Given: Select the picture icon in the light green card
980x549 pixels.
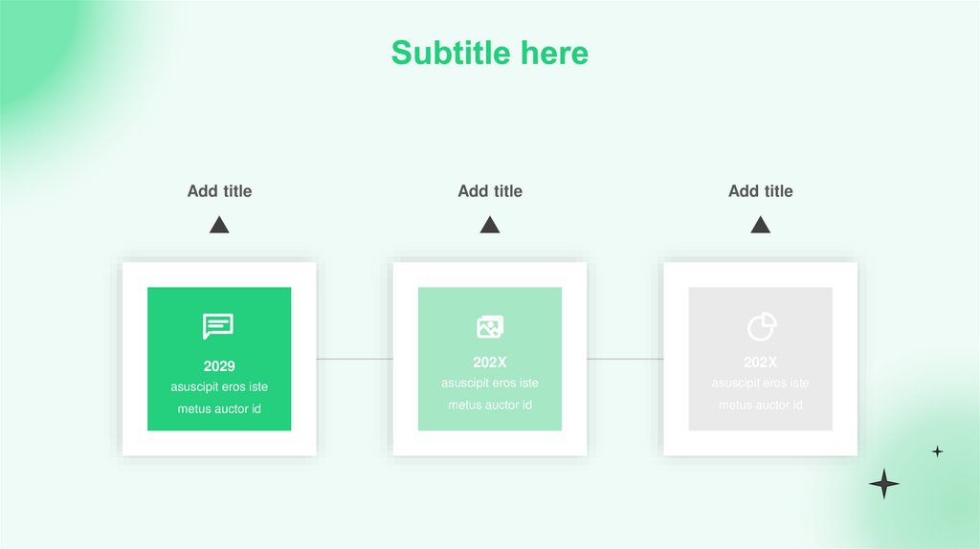Looking at the screenshot, I should point(490,327).
